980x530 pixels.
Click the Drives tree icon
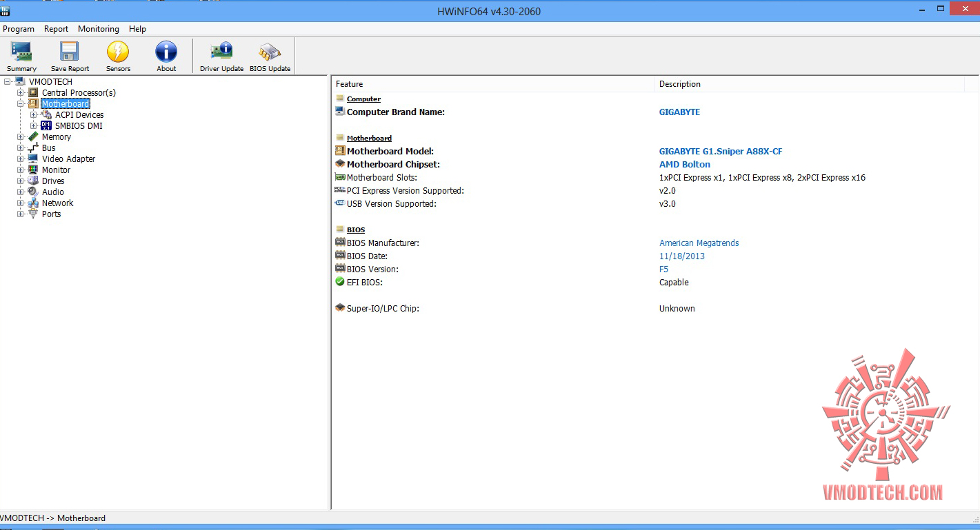pos(33,181)
